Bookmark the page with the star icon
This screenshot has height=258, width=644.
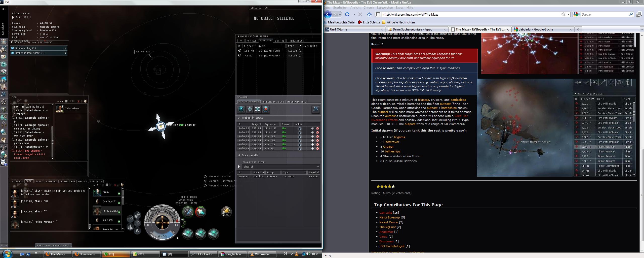[x=563, y=14]
